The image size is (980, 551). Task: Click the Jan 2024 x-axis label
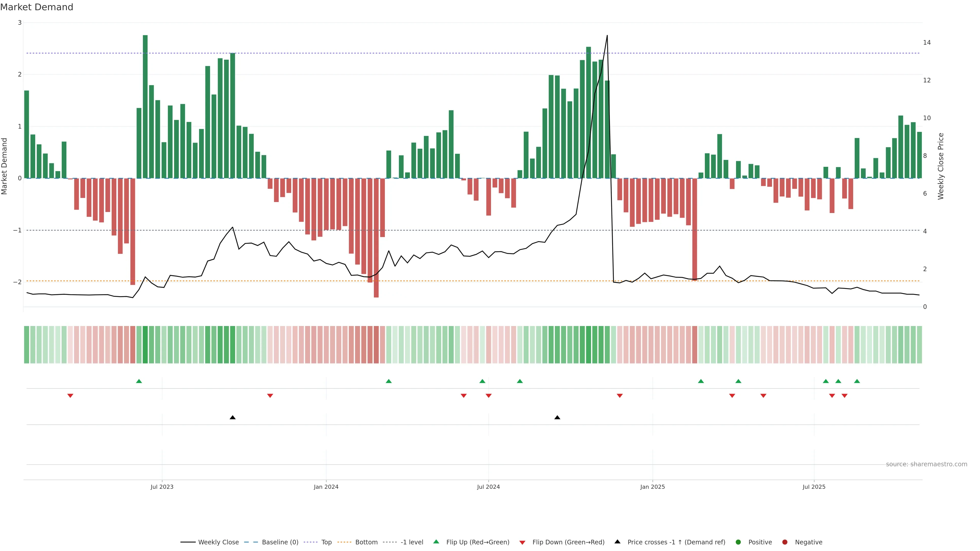[326, 487]
